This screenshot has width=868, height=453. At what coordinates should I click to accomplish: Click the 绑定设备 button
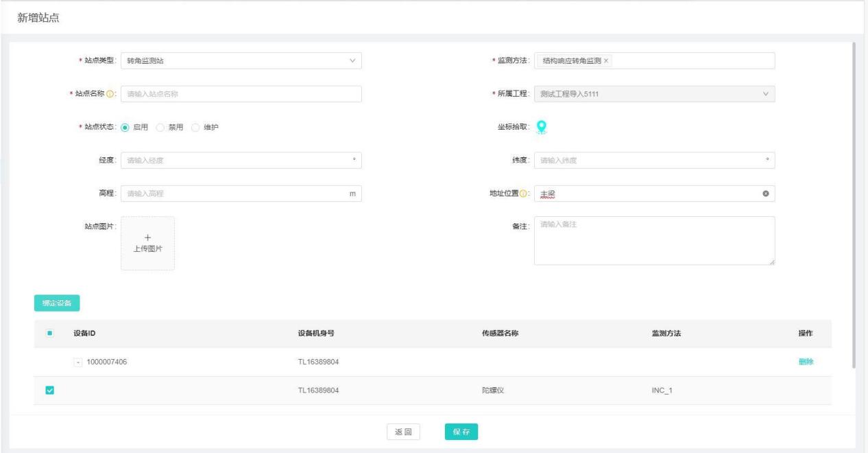click(57, 302)
